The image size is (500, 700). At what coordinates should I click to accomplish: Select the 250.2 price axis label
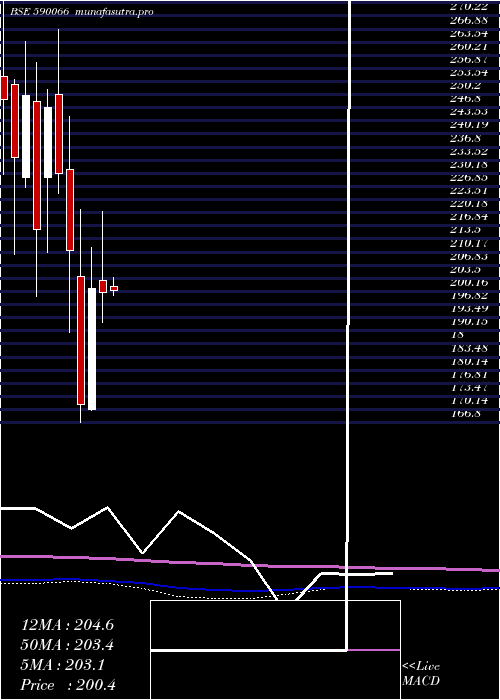click(x=466, y=86)
